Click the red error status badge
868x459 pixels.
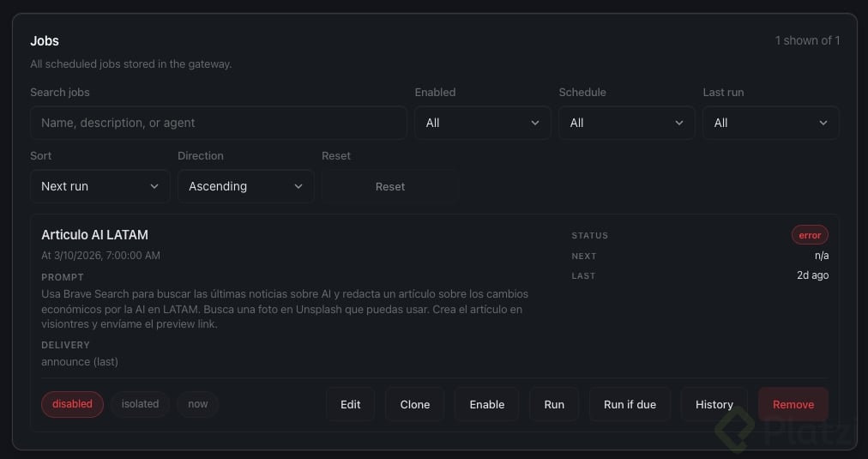tap(809, 235)
